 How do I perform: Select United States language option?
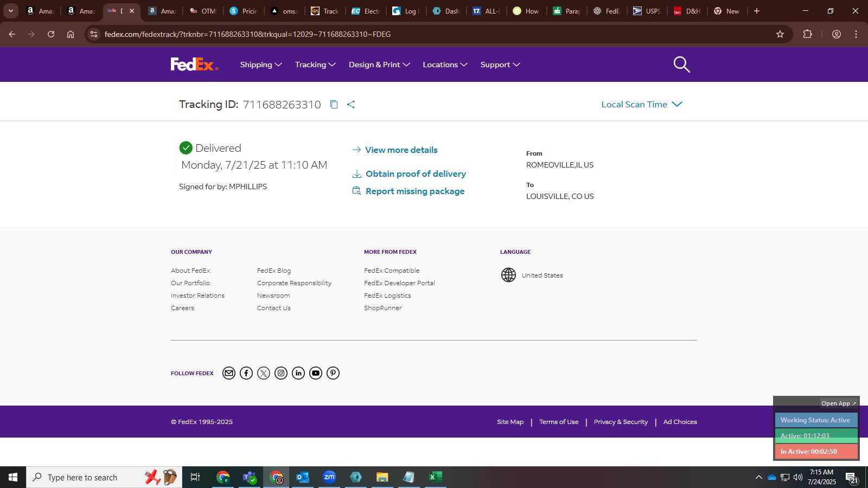click(542, 275)
